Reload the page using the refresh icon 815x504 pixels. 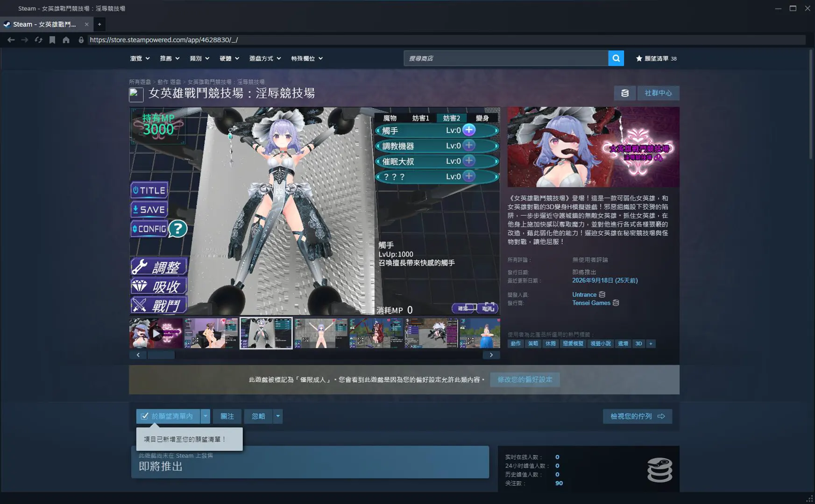(x=38, y=40)
